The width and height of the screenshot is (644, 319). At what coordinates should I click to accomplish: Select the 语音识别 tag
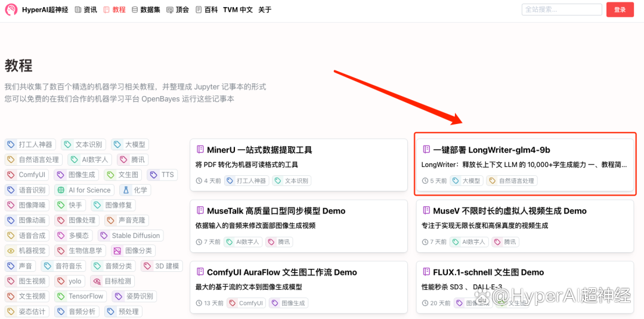click(27, 190)
